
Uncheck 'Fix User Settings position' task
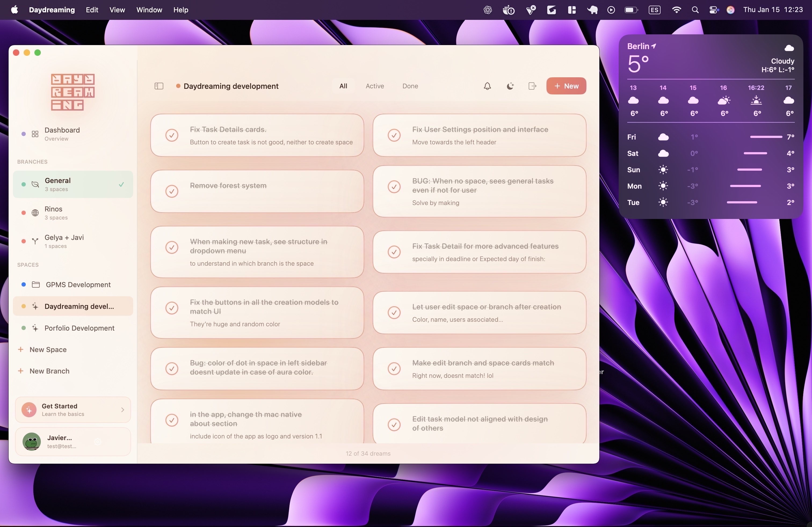coord(394,135)
